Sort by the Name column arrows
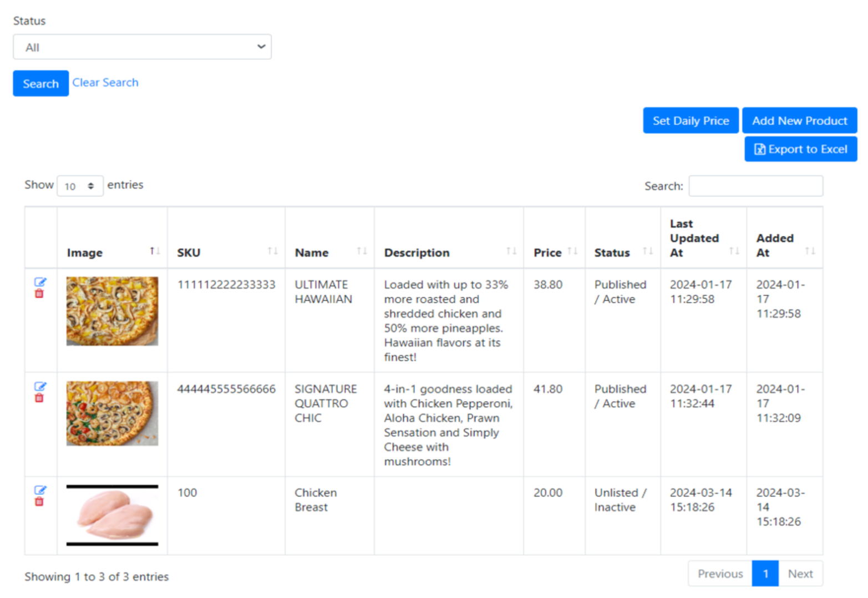This screenshot has width=868, height=598. coord(362,251)
